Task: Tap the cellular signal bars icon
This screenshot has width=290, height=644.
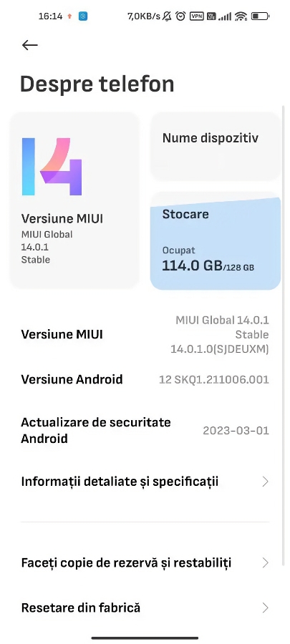Action: point(225,16)
